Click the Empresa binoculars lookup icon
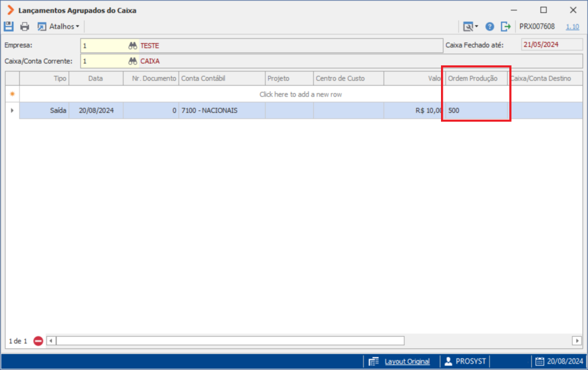588x370 pixels. tap(133, 46)
